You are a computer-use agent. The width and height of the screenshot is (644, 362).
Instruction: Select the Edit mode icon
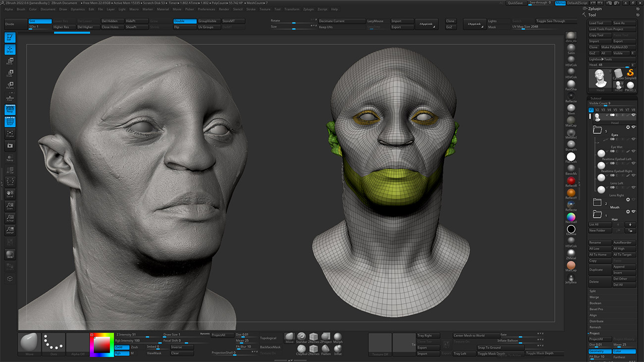(x=10, y=37)
